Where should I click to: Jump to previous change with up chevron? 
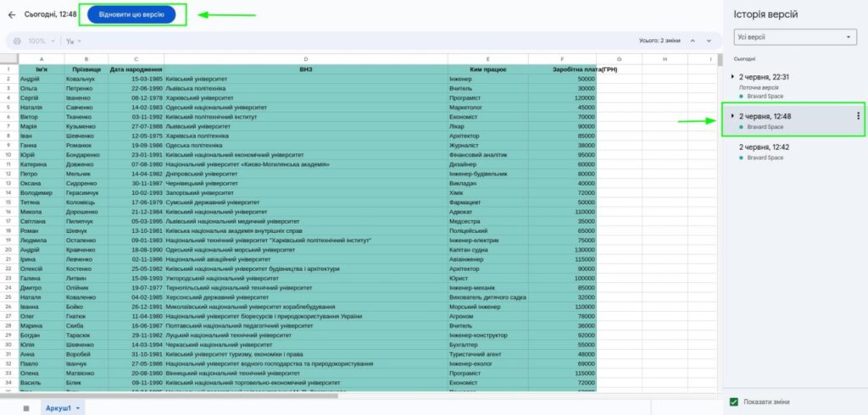(x=692, y=41)
